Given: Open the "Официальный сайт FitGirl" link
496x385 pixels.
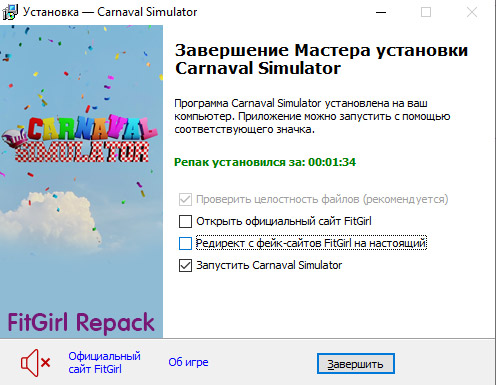Looking at the screenshot, I should [104, 363].
